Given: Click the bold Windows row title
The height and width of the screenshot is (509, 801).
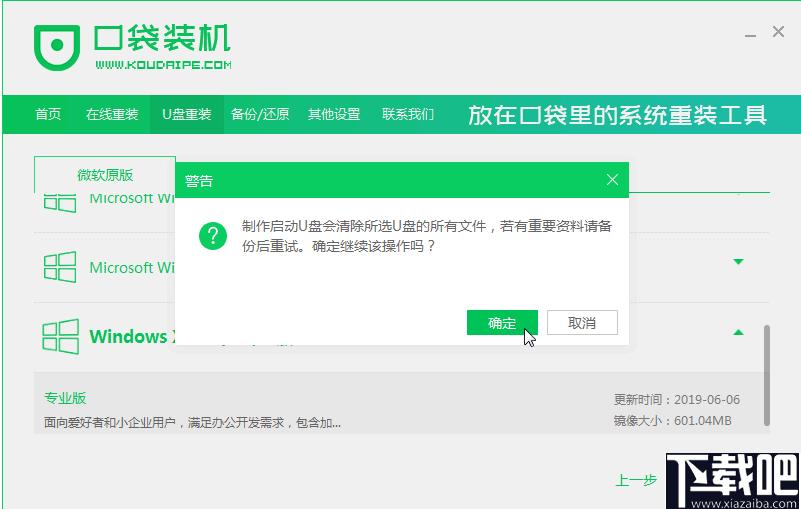Looking at the screenshot, I should [132, 336].
